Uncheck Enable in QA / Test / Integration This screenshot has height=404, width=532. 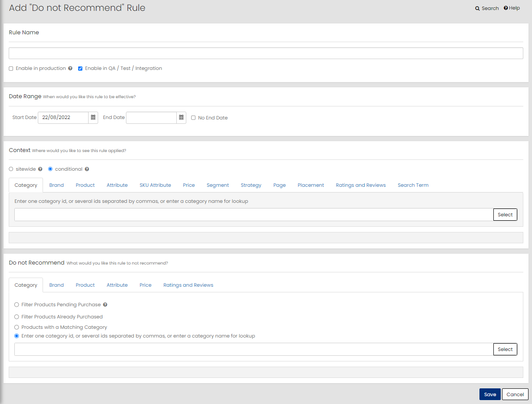tap(80, 69)
